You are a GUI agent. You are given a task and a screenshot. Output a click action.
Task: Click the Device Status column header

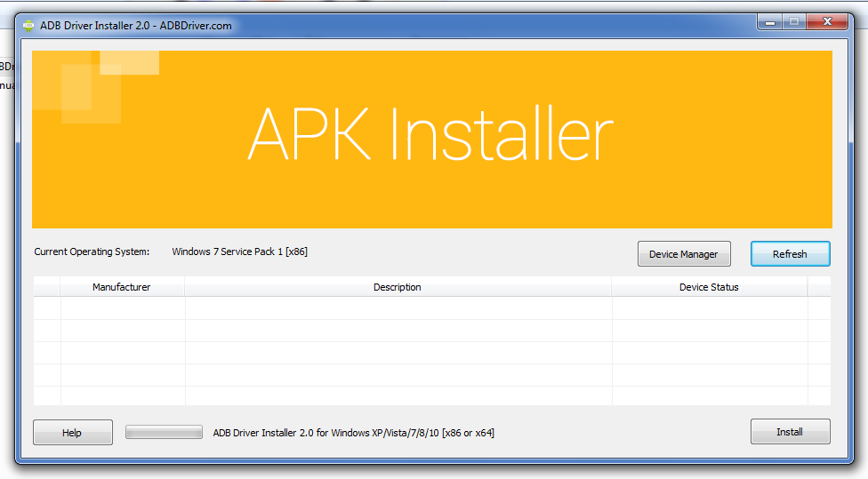point(709,287)
